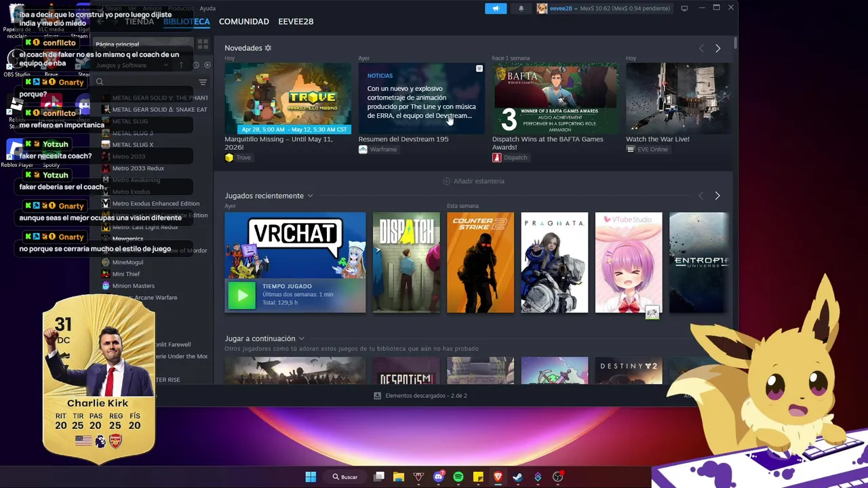
Task: Open the EEVEE28 profile tab
Action: (296, 22)
